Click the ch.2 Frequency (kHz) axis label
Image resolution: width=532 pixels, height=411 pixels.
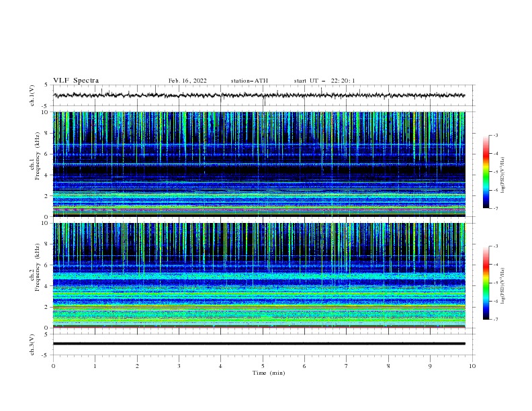(35, 267)
